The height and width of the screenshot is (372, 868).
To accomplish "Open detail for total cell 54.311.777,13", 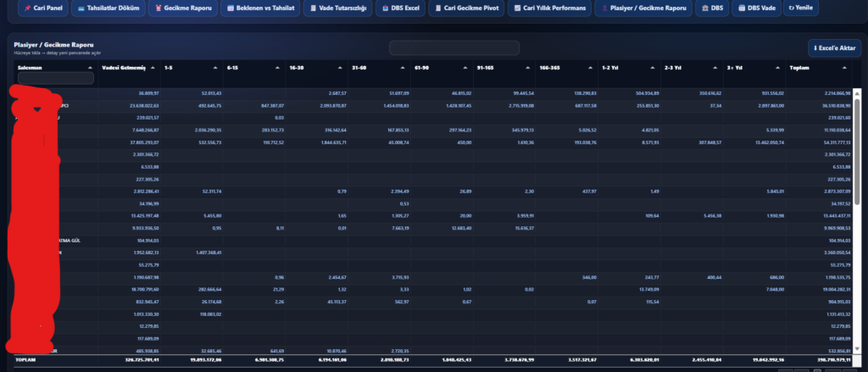I will click(835, 142).
